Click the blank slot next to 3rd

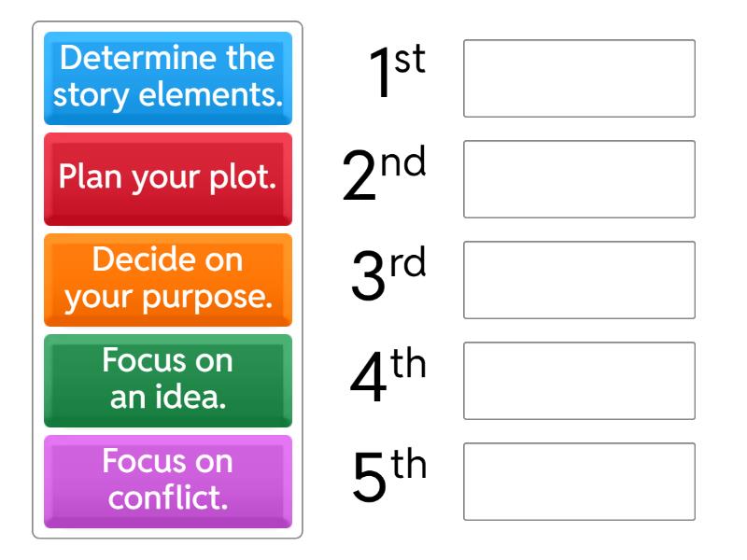(x=579, y=280)
